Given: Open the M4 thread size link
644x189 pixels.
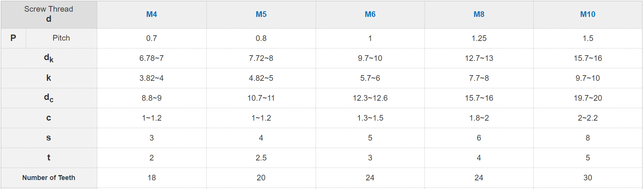Looking at the screenshot, I should (x=152, y=14).
